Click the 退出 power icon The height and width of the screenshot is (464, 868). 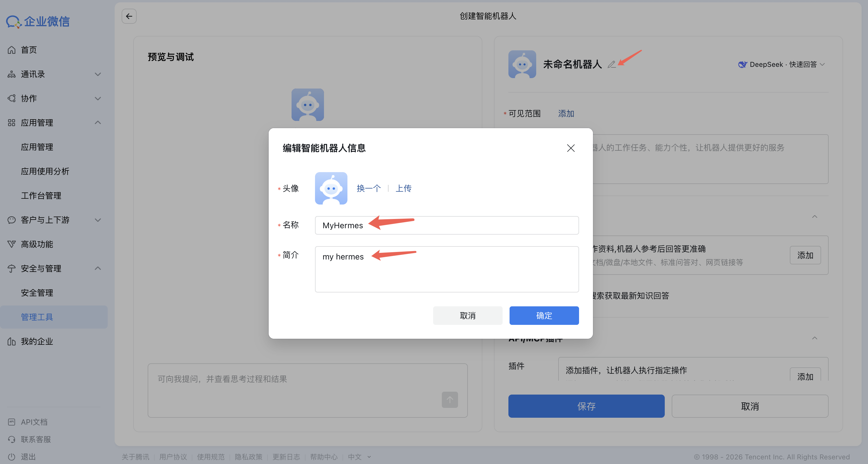click(12, 457)
